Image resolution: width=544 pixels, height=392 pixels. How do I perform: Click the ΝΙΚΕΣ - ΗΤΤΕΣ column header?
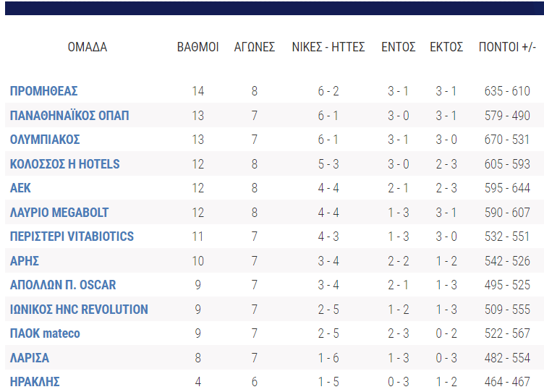(x=328, y=48)
